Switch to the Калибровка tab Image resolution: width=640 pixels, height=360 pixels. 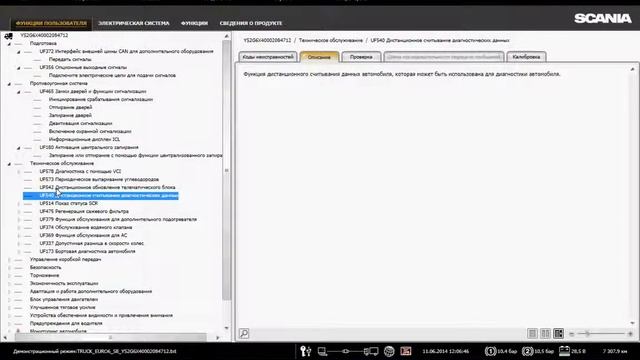pyautogui.click(x=526, y=57)
